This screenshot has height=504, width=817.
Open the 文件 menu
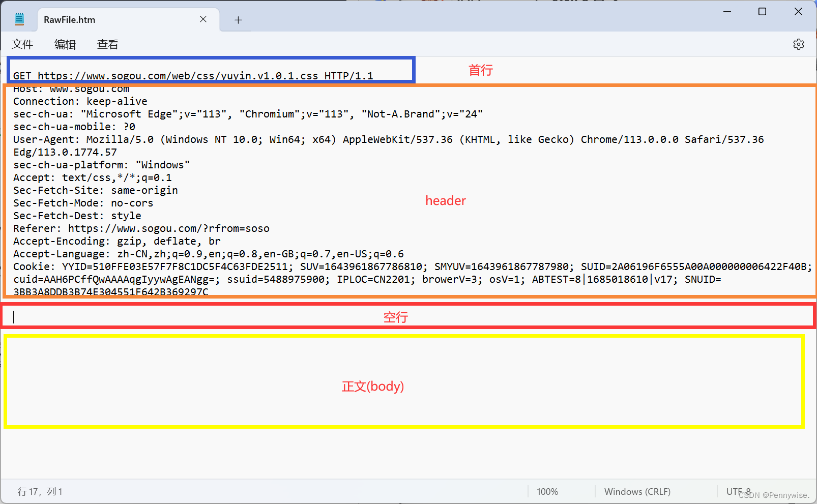[x=22, y=44]
